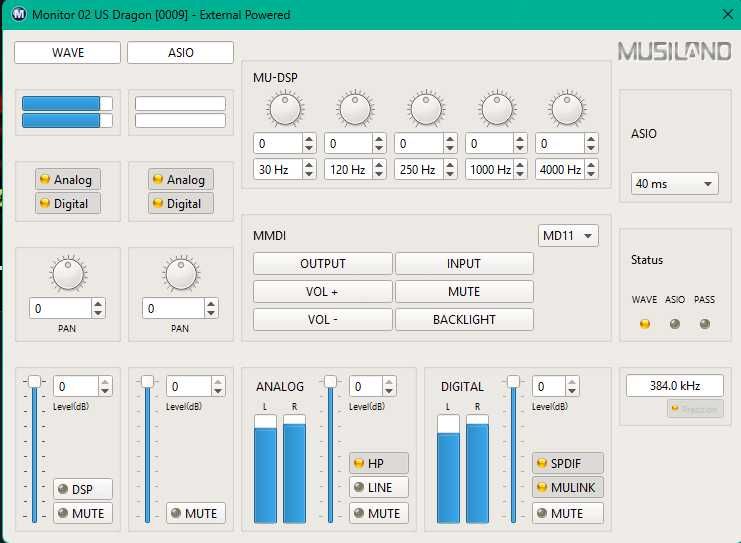The image size is (741, 543).
Task: Select the WAVE tab button
Action: [x=67, y=53]
